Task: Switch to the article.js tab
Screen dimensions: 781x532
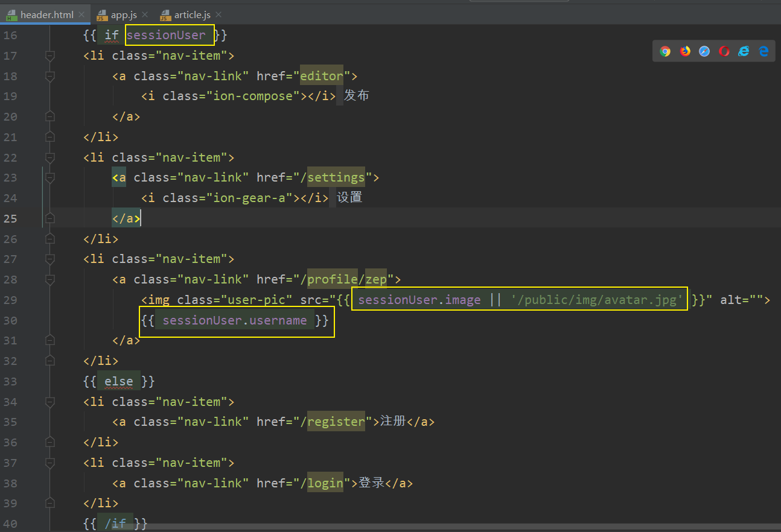Action: pyautogui.click(x=193, y=14)
